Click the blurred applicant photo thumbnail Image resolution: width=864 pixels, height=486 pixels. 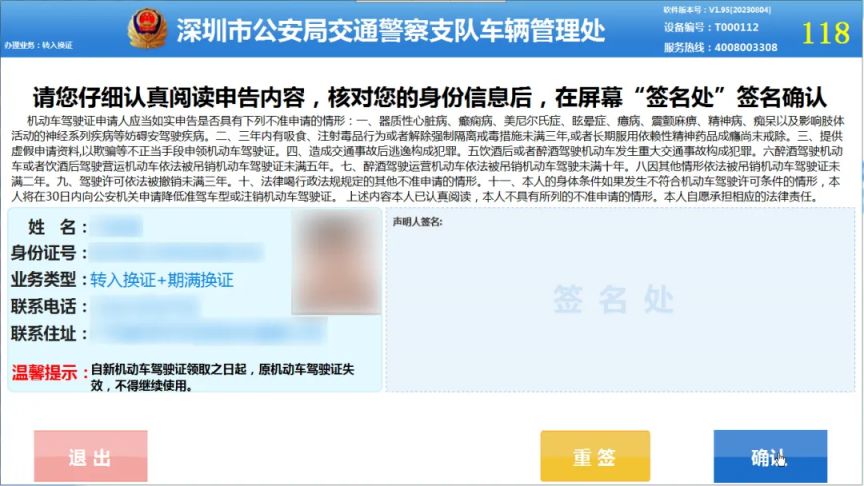pos(336,263)
